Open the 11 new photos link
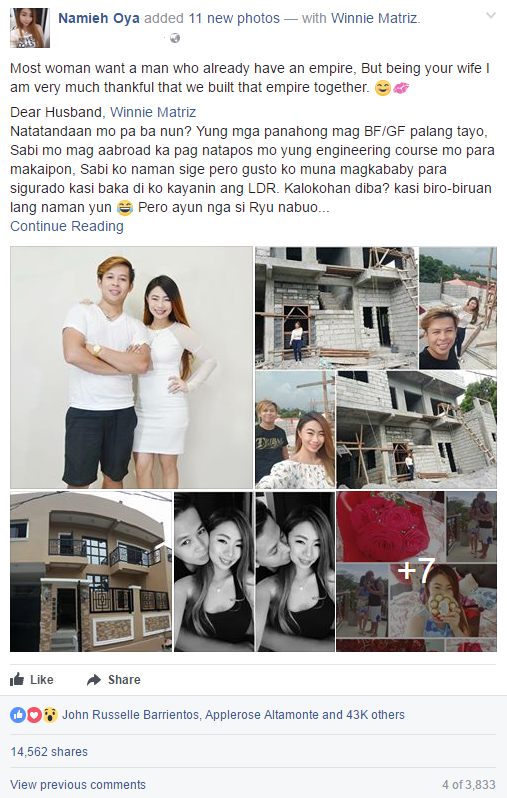 point(234,18)
